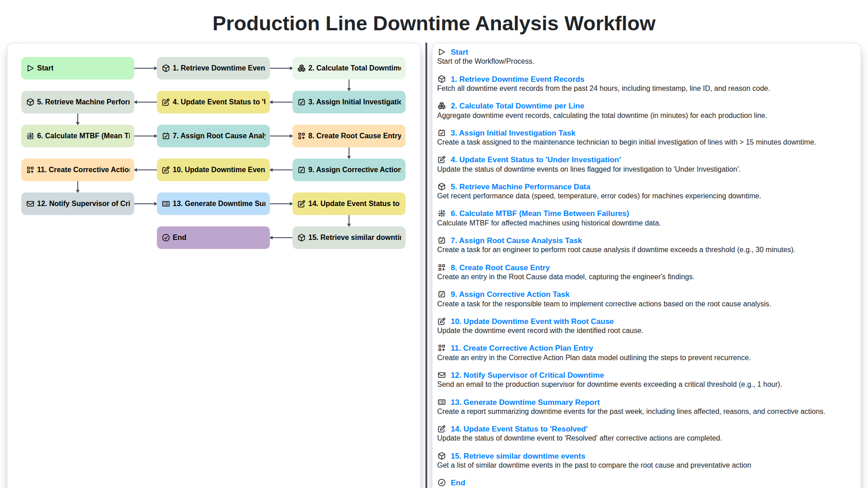Open the '11. Create Corrective Action Plan Entry' link
Viewport: 868px width, 488px height.
coord(522,348)
